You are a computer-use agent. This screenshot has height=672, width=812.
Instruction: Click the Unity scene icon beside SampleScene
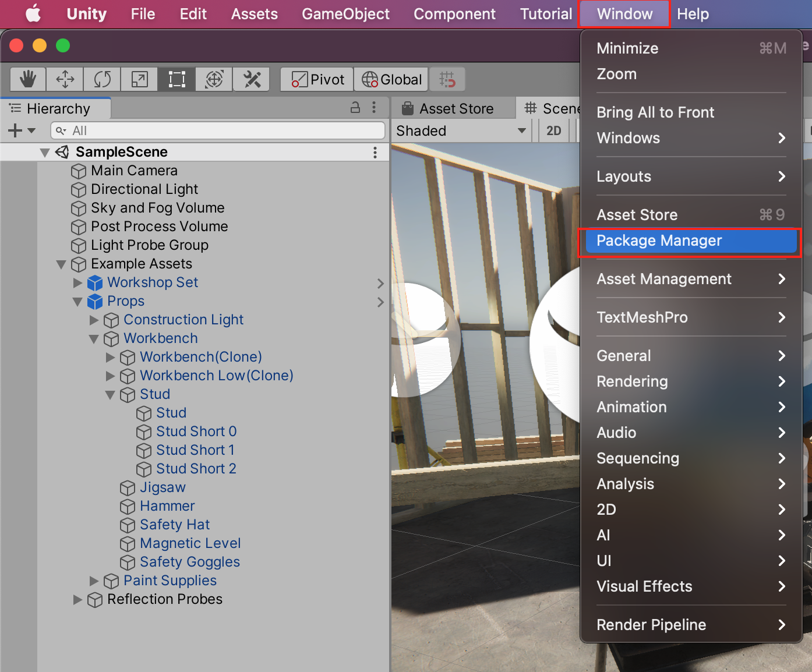tap(62, 152)
